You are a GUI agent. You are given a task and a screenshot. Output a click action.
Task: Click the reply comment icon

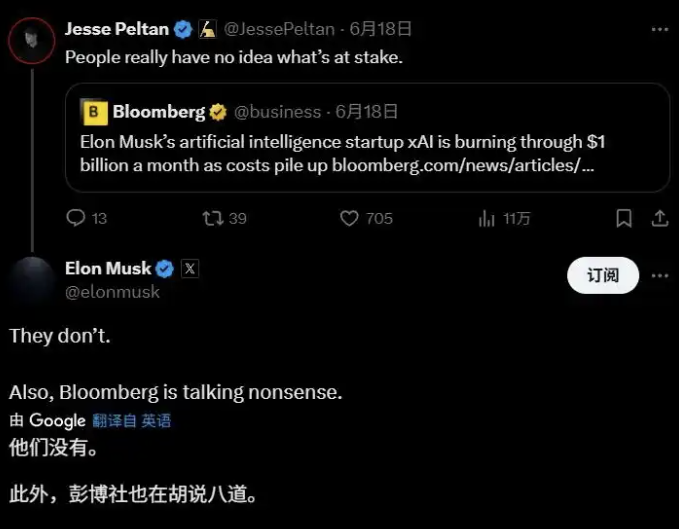[x=76, y=217]
